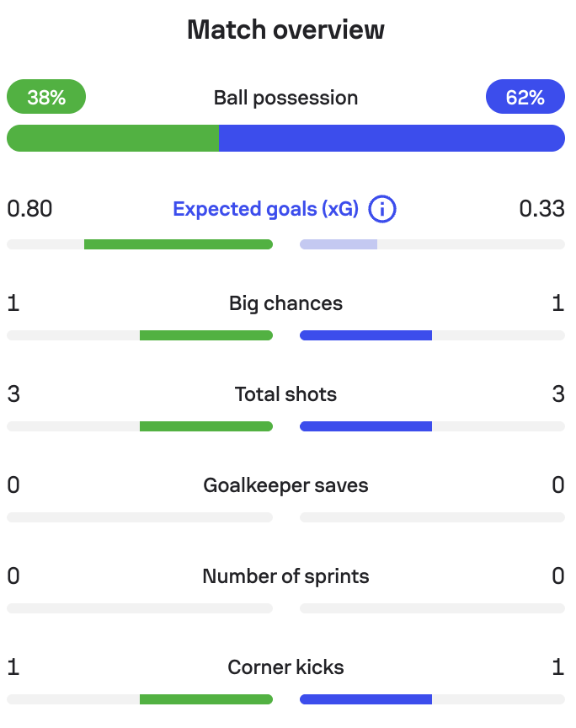Click the 0.80 expected goals value
The height and width of the screenshot is (728, 576).
coord(29,209)
